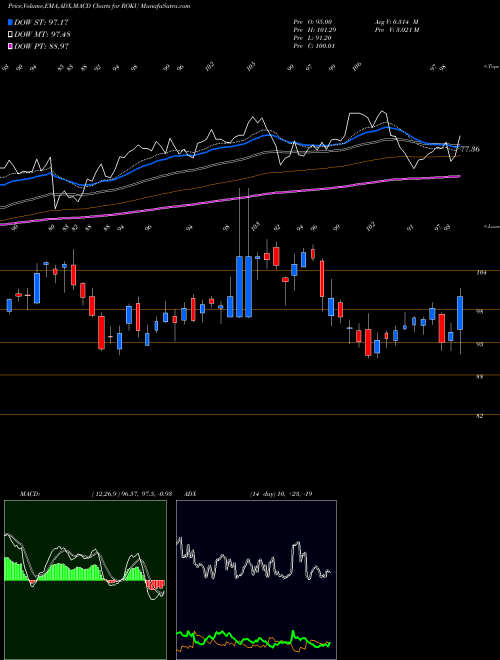The image size is (500, 660).
Task: Click the 'Pre V: 3.021 M' value
Action: point(396,30)
